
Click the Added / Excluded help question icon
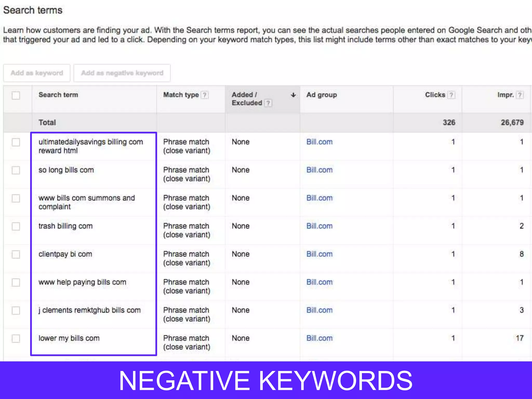click(x=268, y=103)
